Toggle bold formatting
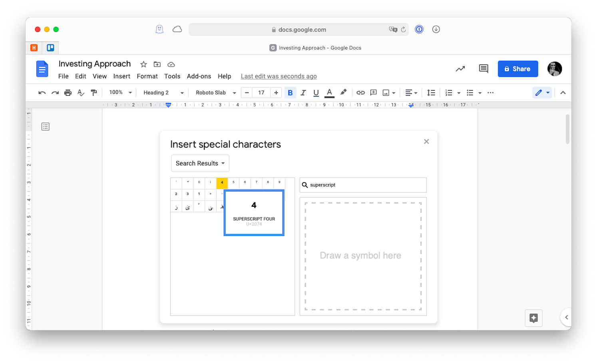Viewport: 597px width, 364px height. (290, 92)
